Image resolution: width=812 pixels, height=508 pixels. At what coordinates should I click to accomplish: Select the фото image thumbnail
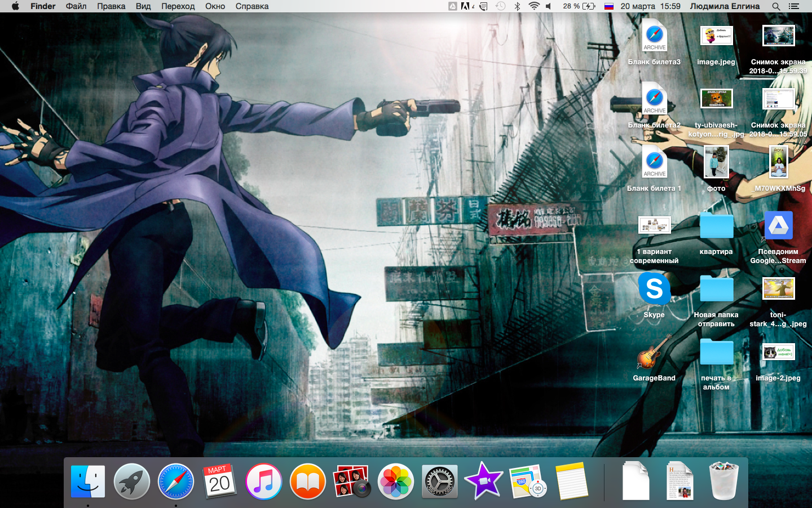tap(716, 163)
